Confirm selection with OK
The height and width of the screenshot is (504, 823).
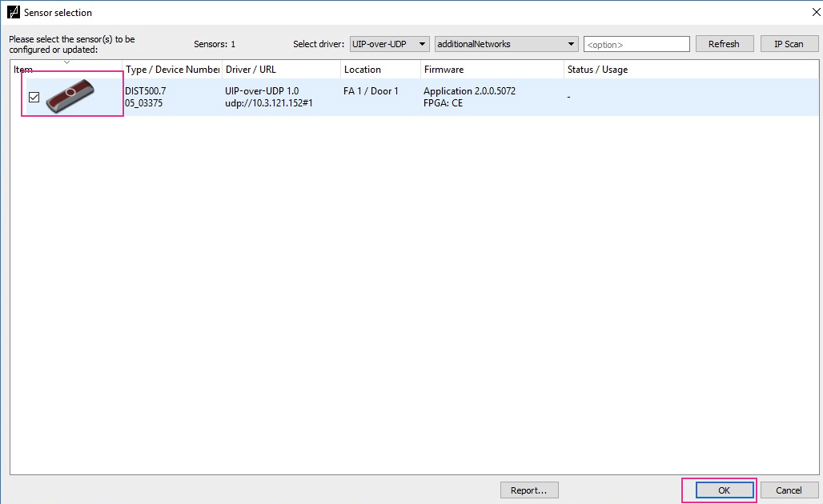(724, 490)
